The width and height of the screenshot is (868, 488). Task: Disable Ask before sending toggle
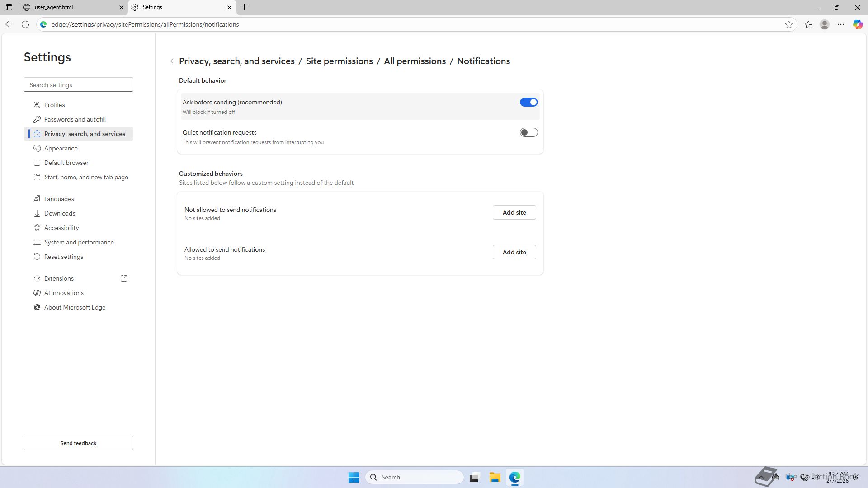tap(528, 102)
